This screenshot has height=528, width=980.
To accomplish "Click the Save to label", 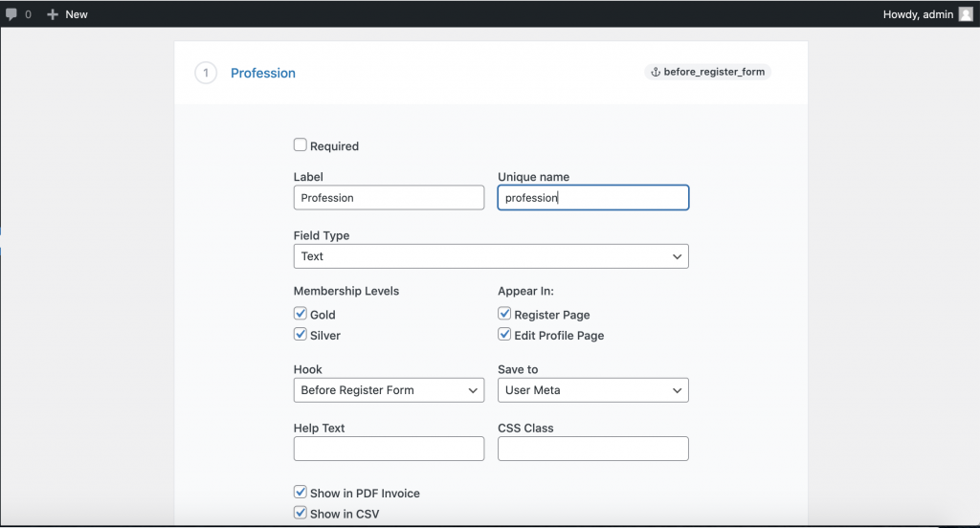I will [518, 369].
